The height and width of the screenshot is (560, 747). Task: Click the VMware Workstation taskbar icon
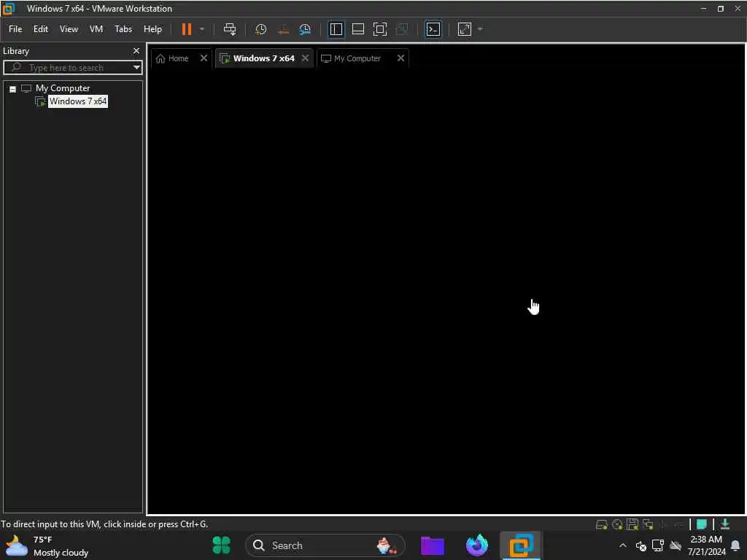click(521, 545)
